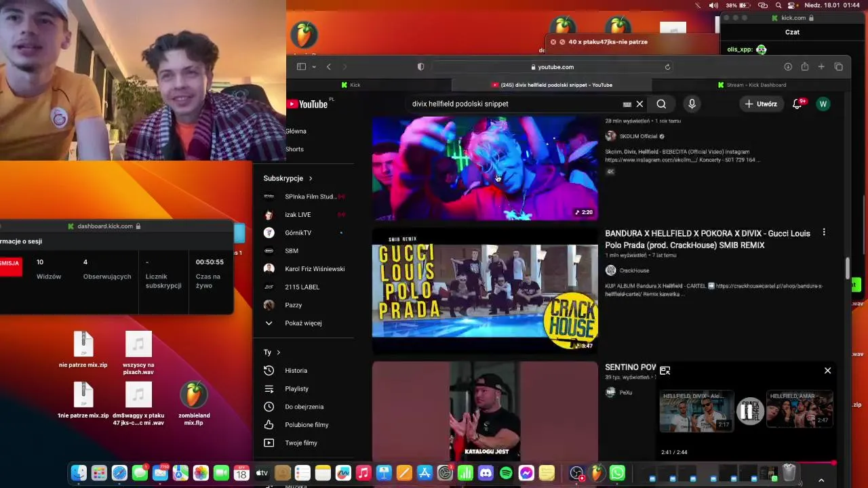The width and height of the screenshot is (868, 488).
Task: Open Trash in the Dock
Action: (789, 473)
